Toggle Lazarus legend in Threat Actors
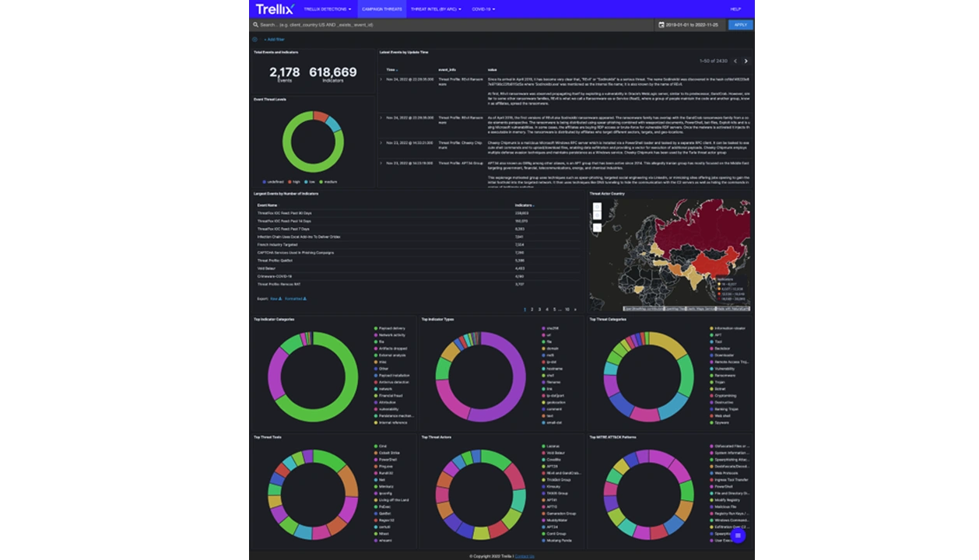 pos(550,446)
